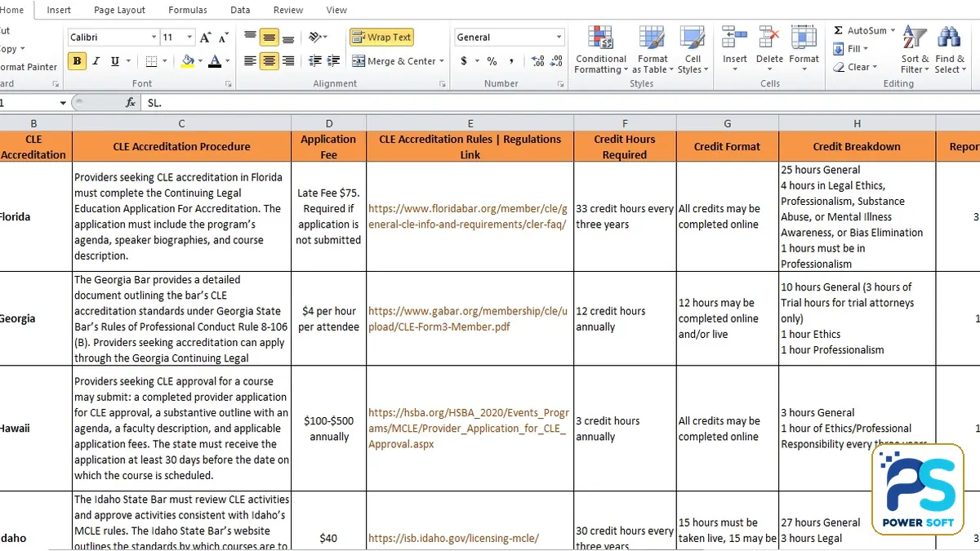Open Cell Styles gallery
The height and width of the screenshot is (551, 980).
point(693,51)
